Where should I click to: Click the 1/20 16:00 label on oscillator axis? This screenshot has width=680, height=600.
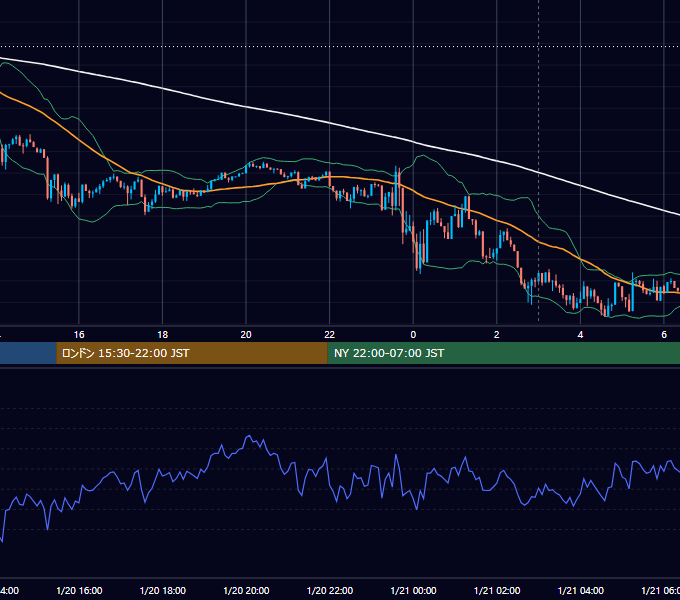point(79,591)
